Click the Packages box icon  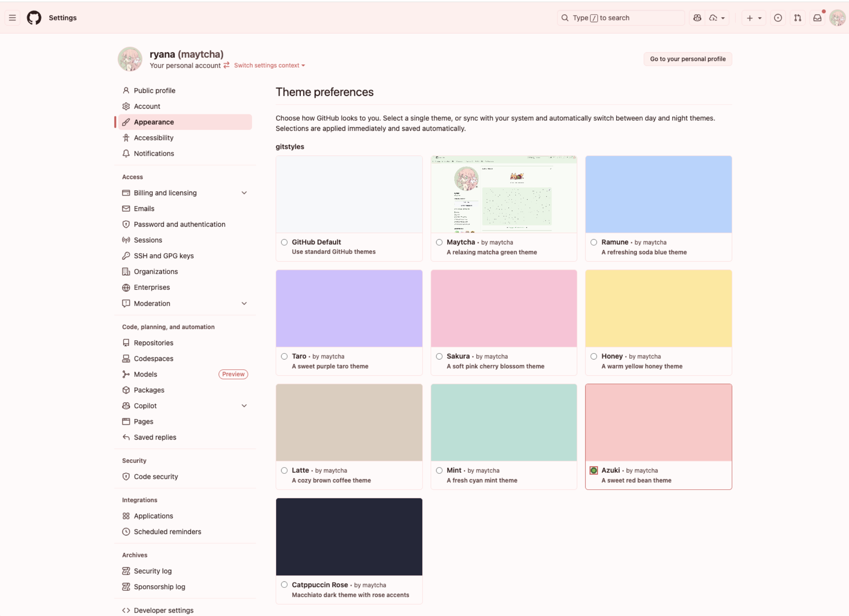126,390
